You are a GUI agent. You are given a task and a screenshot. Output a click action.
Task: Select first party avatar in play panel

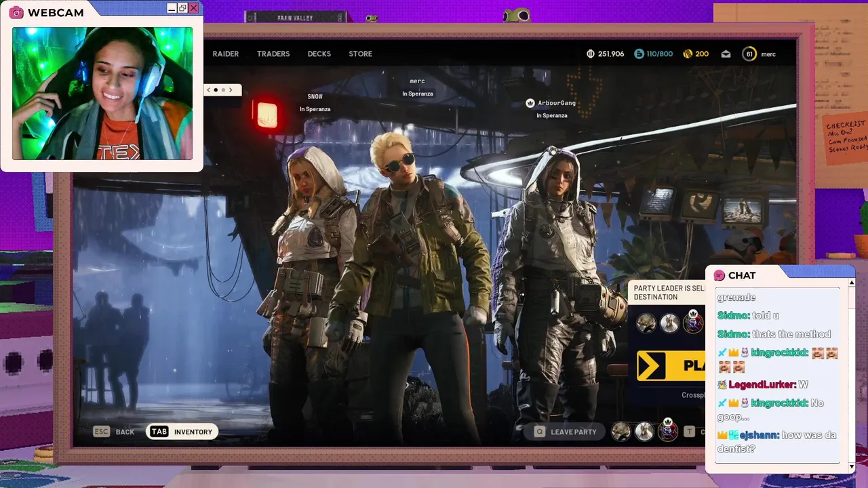[x=646, y=323]
